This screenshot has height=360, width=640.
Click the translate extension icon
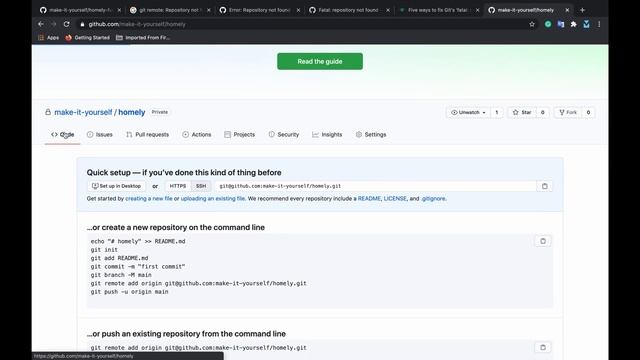(561, 24)
